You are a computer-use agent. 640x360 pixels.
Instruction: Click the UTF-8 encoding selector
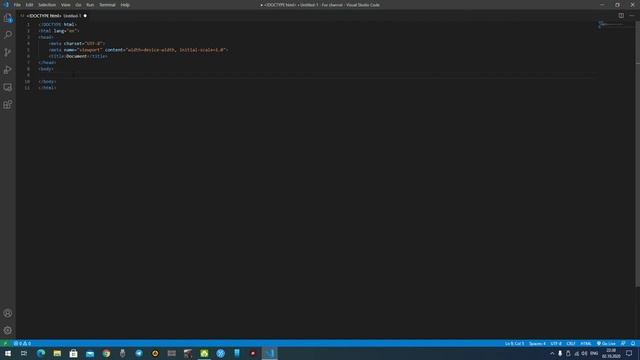point(556,343)
